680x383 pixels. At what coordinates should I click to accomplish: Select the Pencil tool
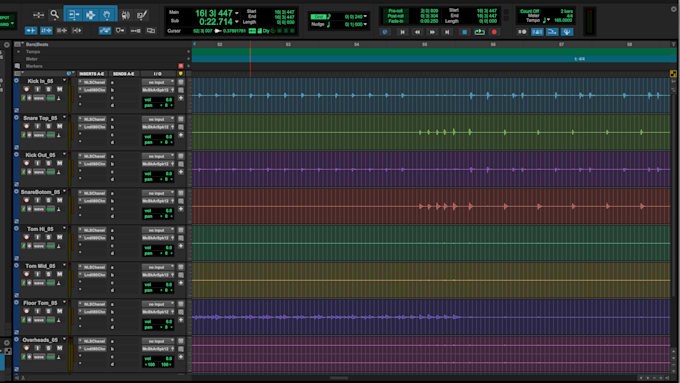(x=142, y=16)
